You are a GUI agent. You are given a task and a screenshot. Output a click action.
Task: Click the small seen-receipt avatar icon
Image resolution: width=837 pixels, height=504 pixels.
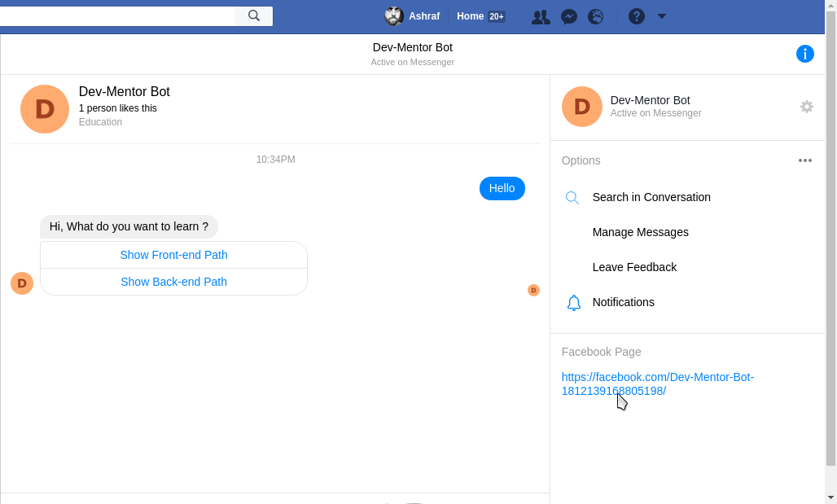pos(533,290)
